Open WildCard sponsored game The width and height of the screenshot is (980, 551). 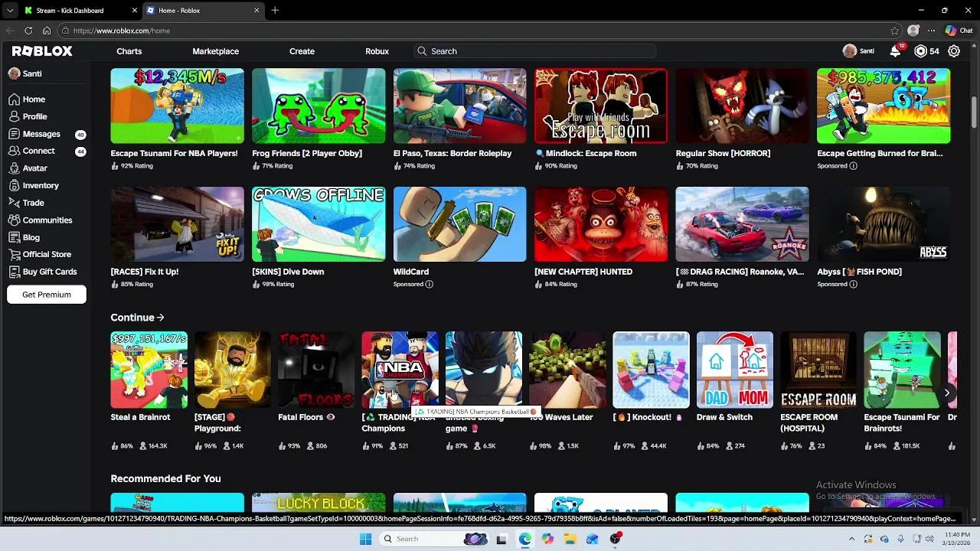pos(459,224)
